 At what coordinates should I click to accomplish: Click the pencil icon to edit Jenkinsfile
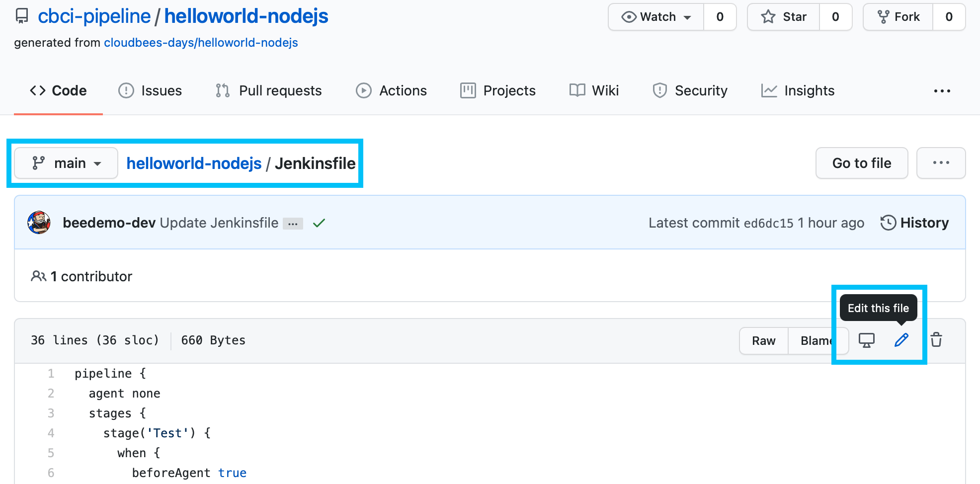901,340
